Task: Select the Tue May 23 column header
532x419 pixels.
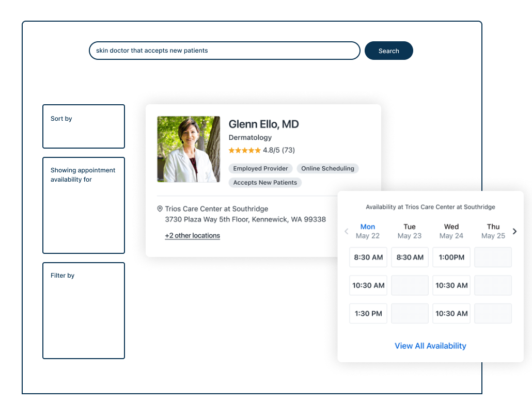Action: point(410,231)
